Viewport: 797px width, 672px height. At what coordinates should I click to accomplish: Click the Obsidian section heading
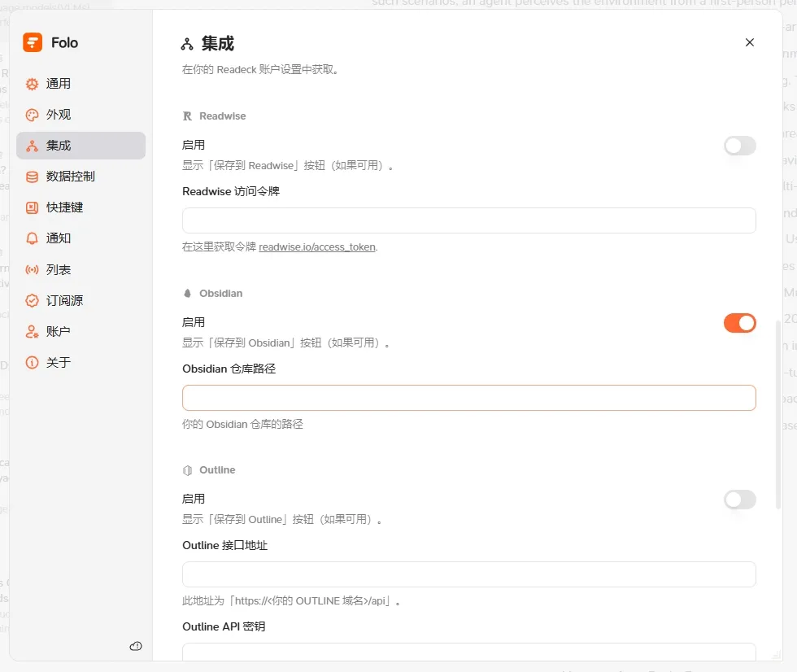(x=221, y=294)
